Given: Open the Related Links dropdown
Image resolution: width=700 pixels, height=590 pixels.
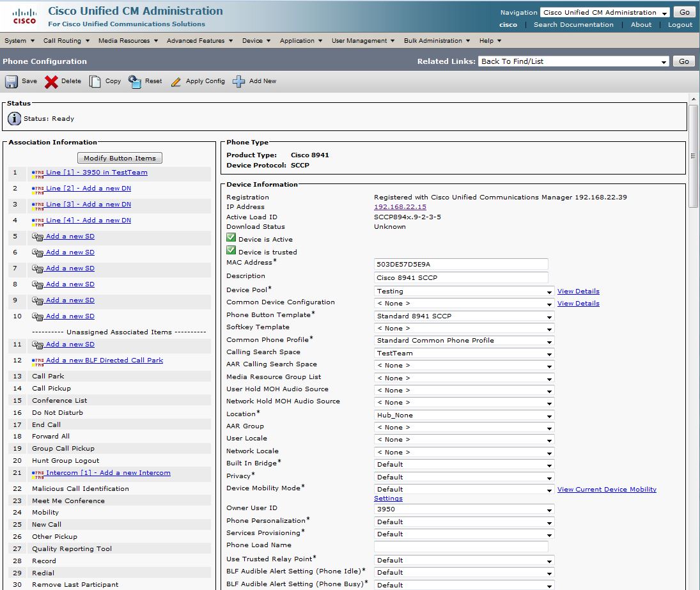Looking at the screenshot, I should tap(573, 61).
